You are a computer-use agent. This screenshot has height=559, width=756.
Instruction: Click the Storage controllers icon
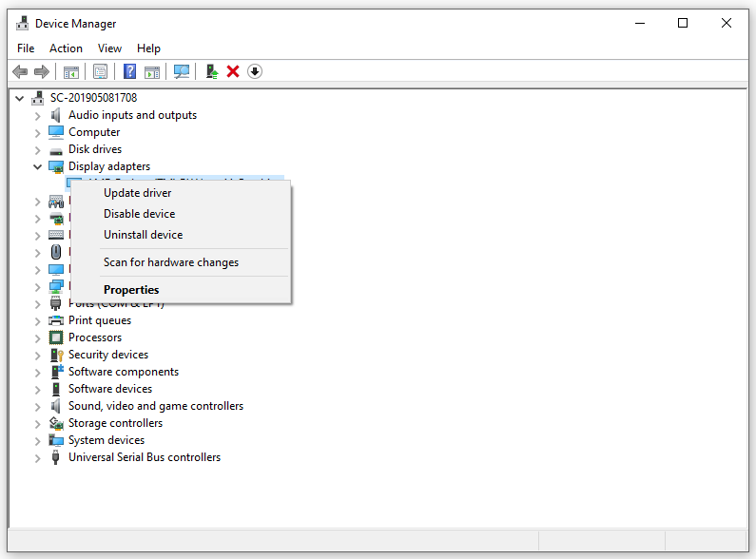pyautogui.click(x=56, y=423)
